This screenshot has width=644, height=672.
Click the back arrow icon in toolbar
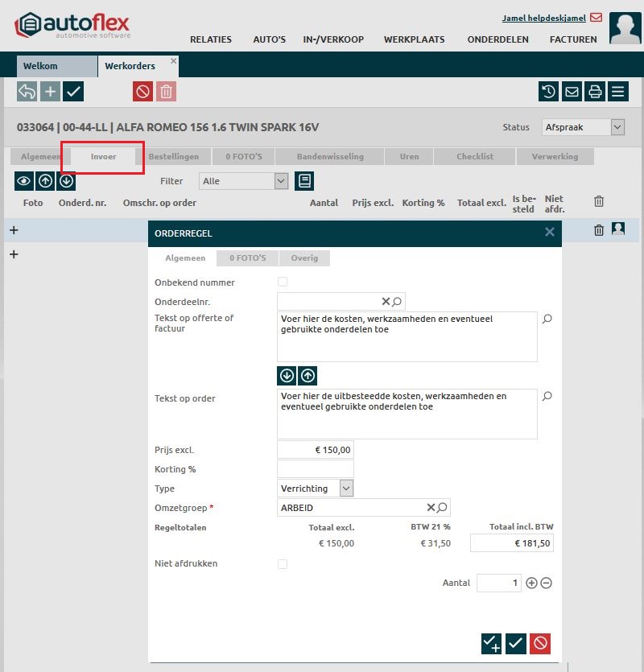coord(27,91)
